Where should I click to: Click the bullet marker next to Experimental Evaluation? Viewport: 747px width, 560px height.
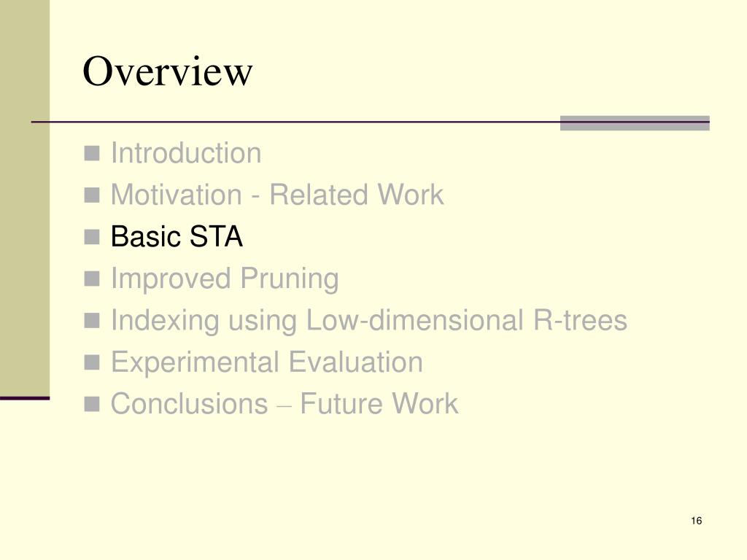91,362
